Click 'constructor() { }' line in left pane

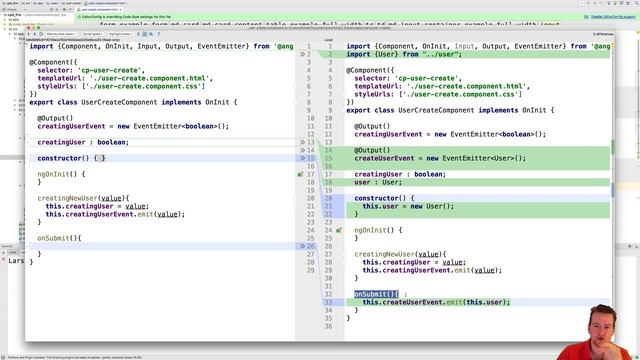[x=71, y=158]
